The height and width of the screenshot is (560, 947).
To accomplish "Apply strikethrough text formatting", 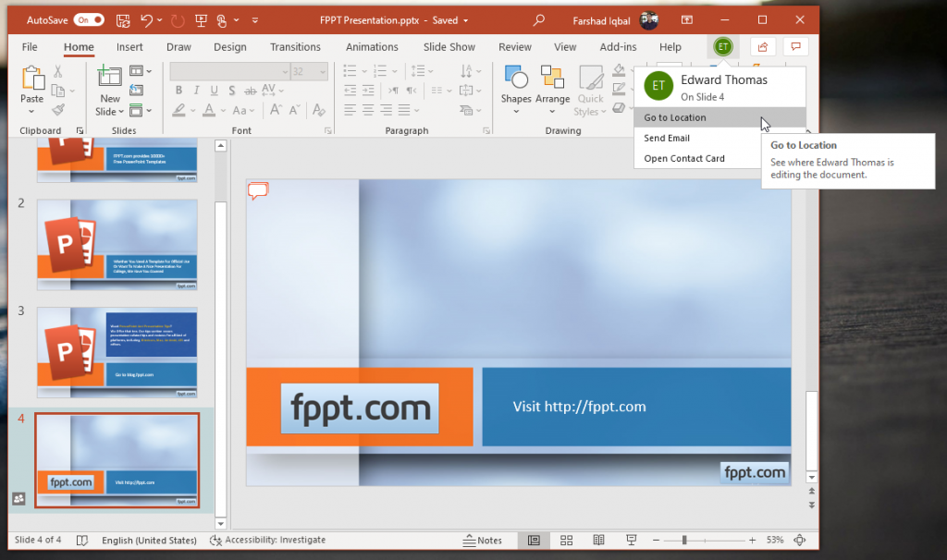I will coord(250,90).
